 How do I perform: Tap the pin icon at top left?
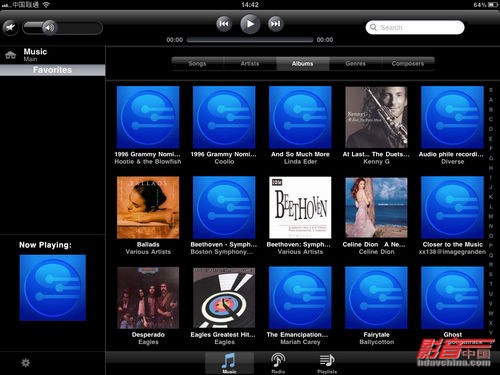click(10, 27)
